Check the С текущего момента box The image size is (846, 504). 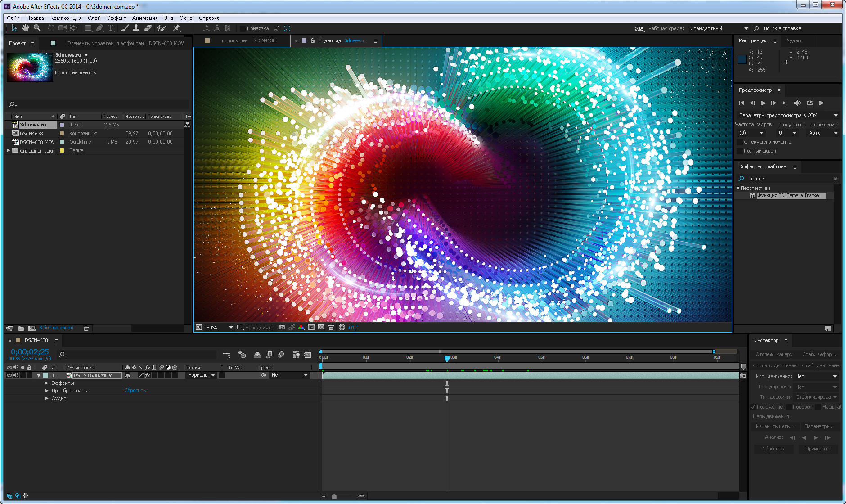pyautogui.click(x=740, y=142)
